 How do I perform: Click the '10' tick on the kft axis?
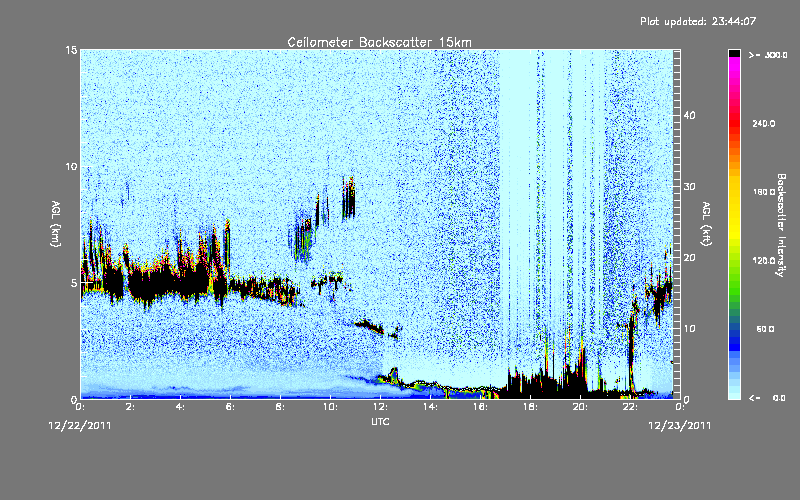(x=689, y=328)
